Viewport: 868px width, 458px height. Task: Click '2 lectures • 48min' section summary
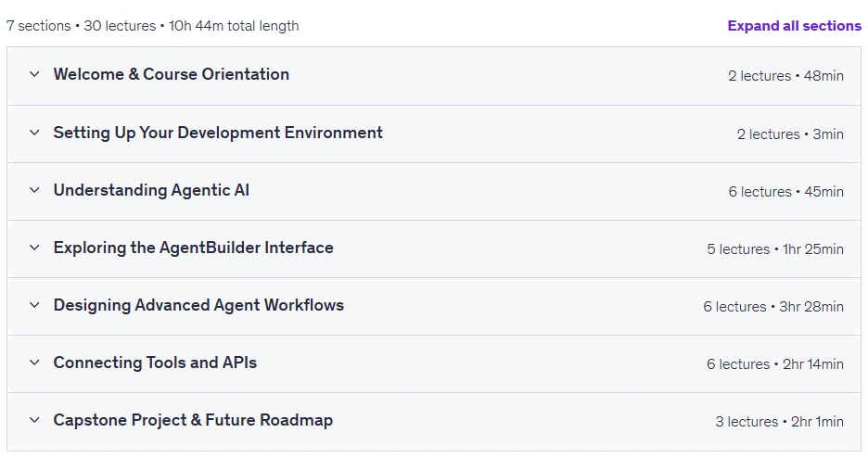tap(786, 76)
